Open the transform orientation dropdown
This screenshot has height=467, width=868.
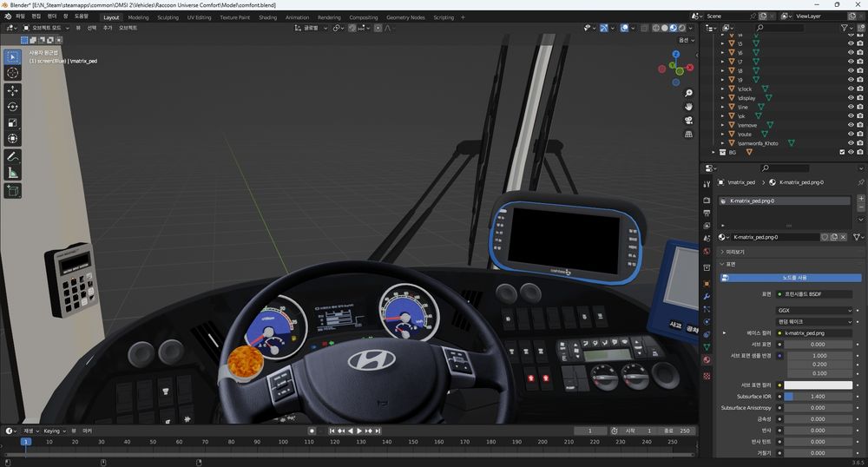[x=311, y=28]
